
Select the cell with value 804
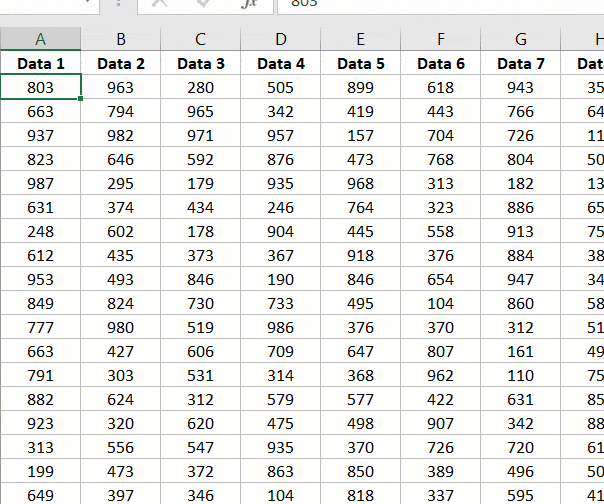click(x=520, y=159)
